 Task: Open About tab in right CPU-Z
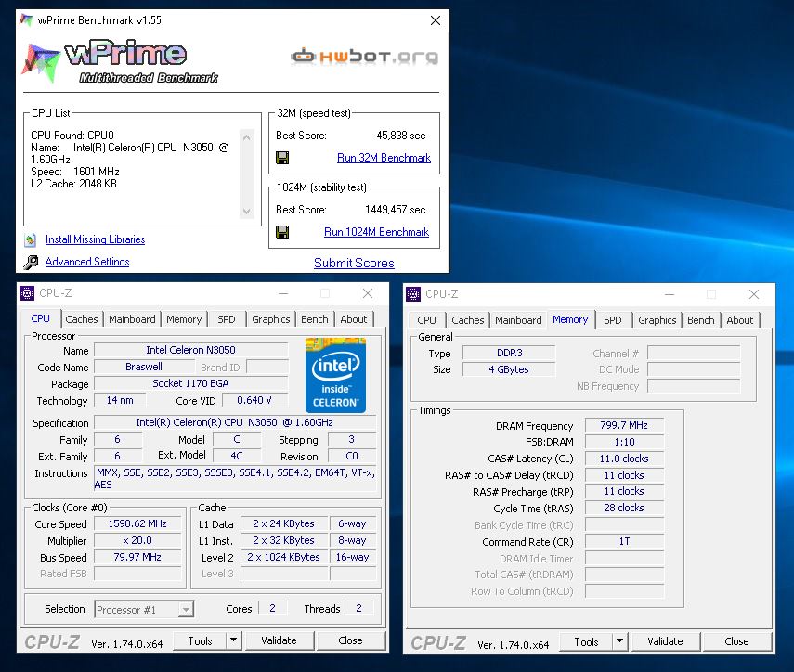click(x=740, y=320)
